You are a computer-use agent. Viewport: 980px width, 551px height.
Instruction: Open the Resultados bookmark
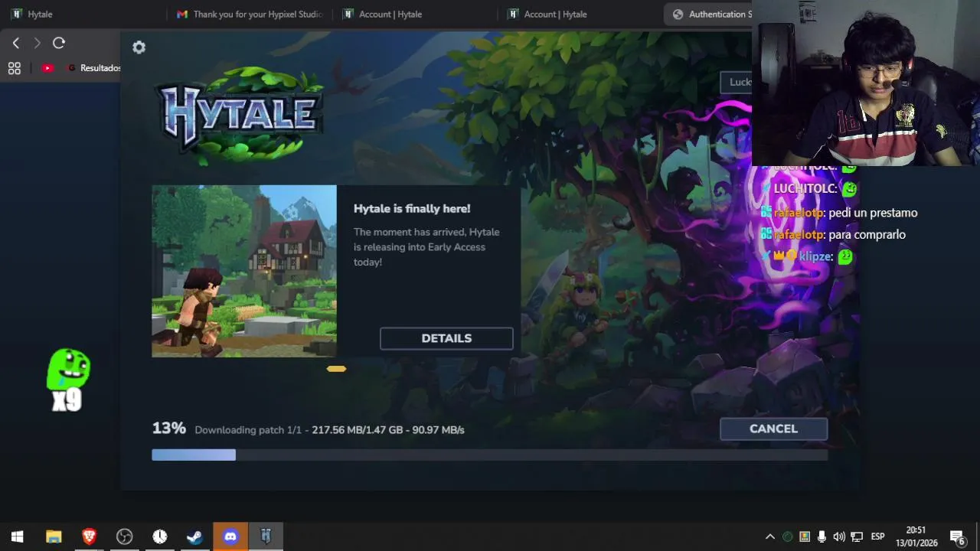click(x=95, y=68)
